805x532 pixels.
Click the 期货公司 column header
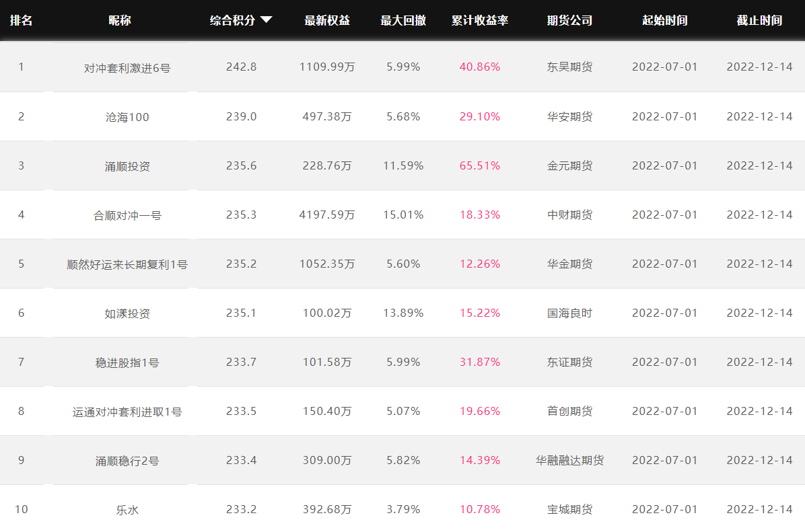(569, 21)
